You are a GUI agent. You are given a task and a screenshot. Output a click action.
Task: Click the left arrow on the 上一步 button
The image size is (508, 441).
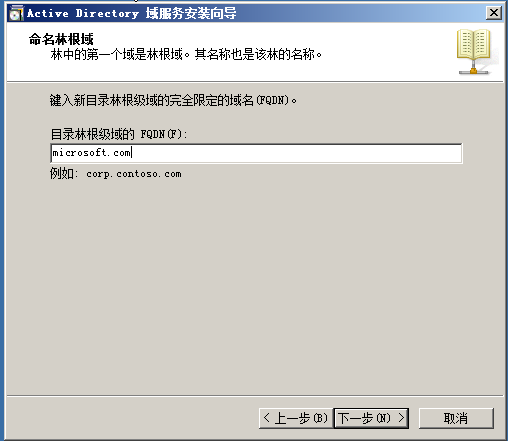pyautogui.click(x=266, y=418)
